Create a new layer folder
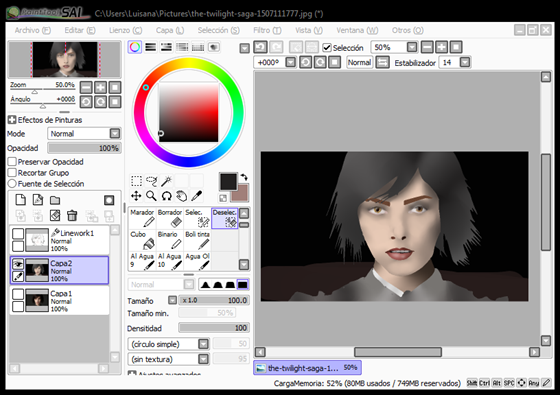Screen dimensions: 560x395 coord(55,200)
